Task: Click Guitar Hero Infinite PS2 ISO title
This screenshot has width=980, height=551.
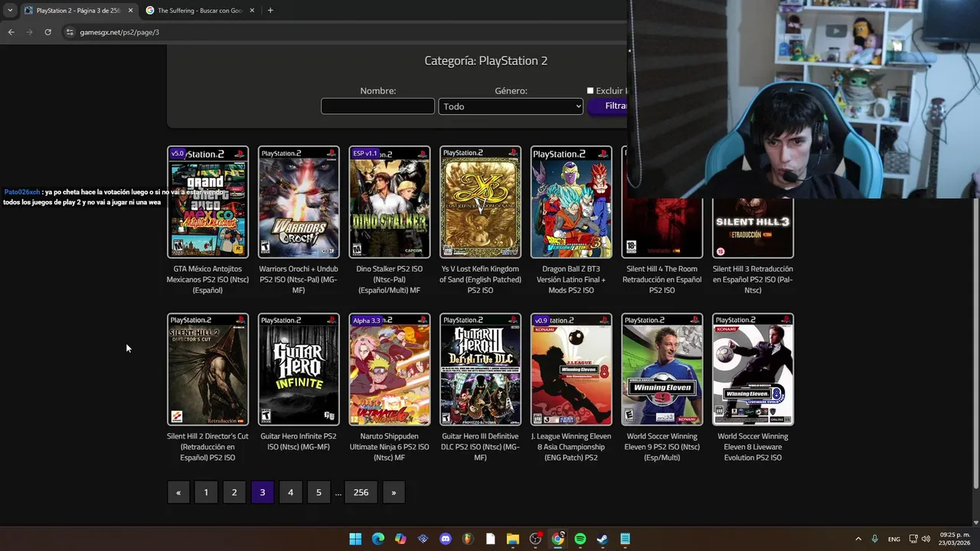Action: pos(299,442)
